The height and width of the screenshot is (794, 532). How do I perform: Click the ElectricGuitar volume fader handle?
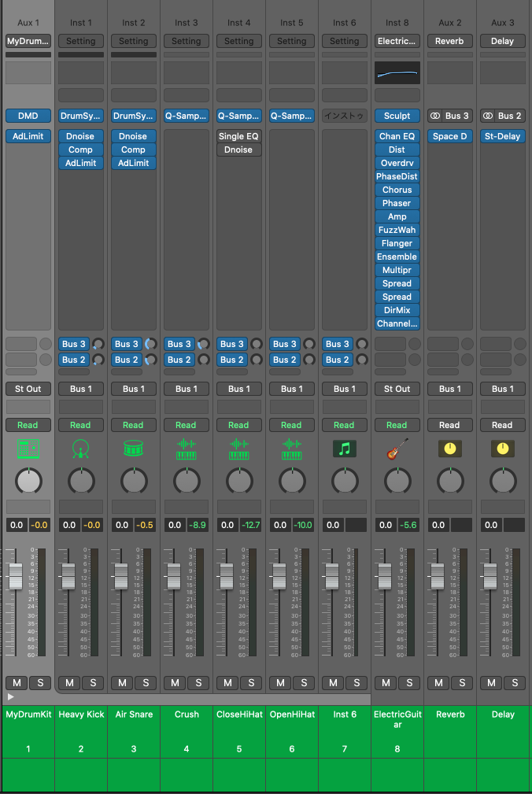click(x=385, y=576)
